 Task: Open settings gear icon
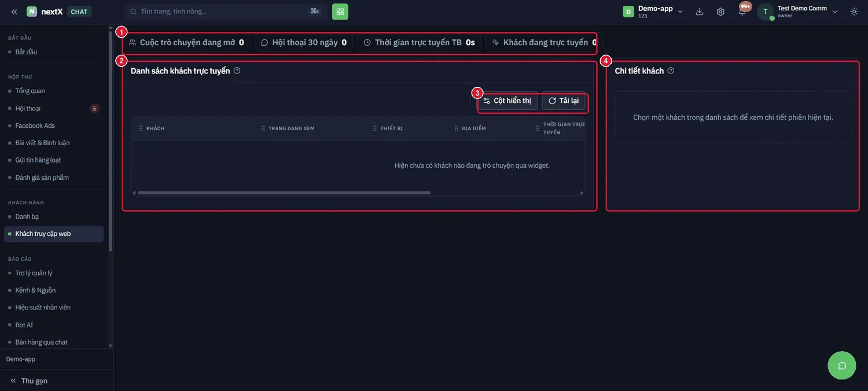tap(720, 12)
